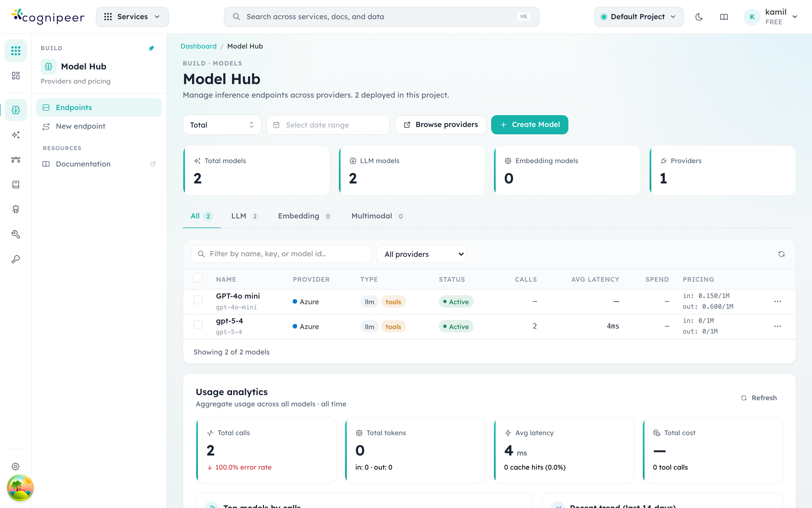Unpin the Build sidebar with pin icon
Screen dimensions: 812x508
pos(151,48)
